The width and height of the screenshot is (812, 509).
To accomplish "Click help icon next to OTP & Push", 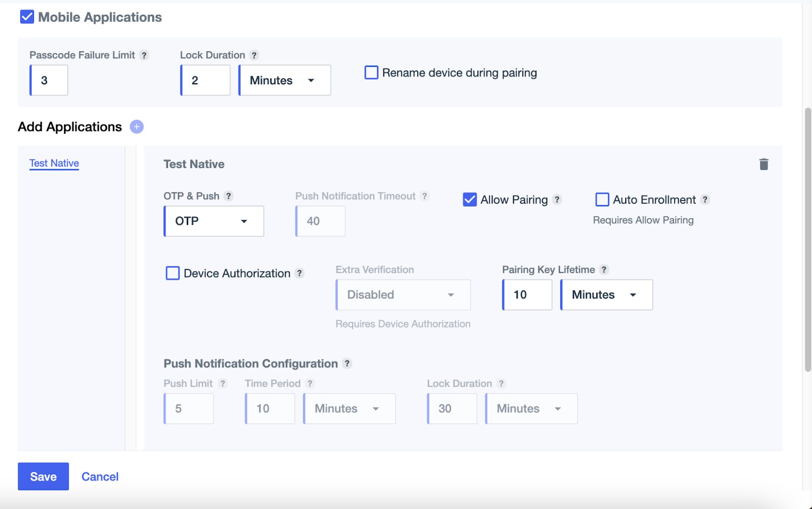I will 229,196.
